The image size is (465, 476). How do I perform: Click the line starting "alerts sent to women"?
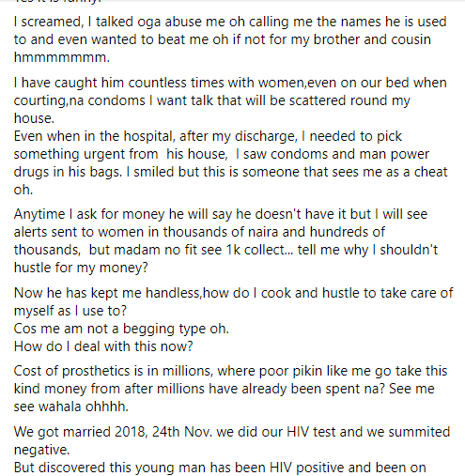pyautogui.click(x=199, y=232)
